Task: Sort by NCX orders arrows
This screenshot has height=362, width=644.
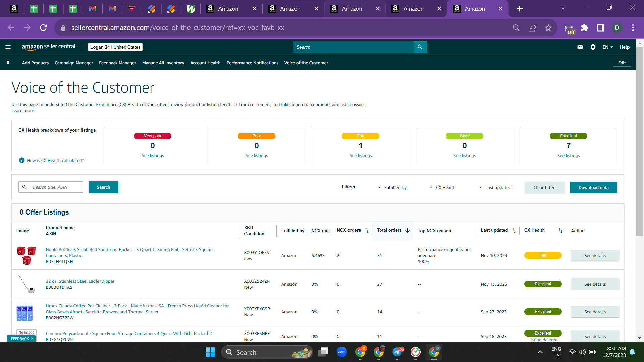Action: click(x=367, y=230)
